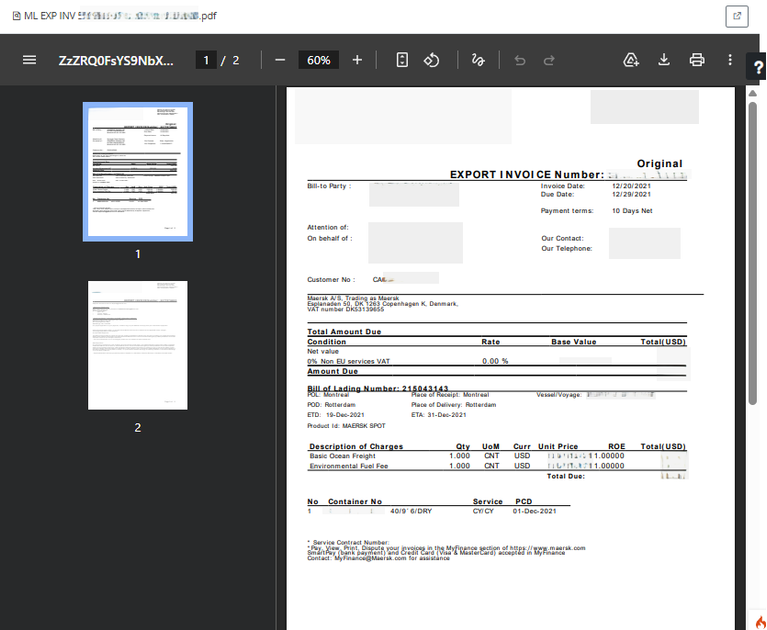This screenshot has width=767, height=630.
Task: Download the PDF file
Action: point(664,60)
